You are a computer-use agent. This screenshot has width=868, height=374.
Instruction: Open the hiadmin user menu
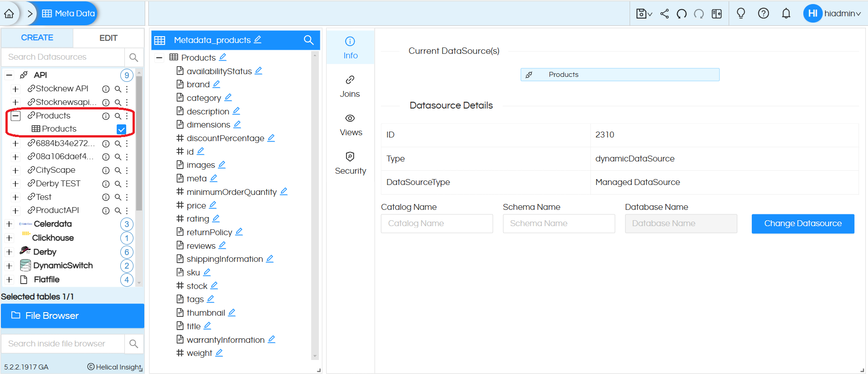coord(832,14)
